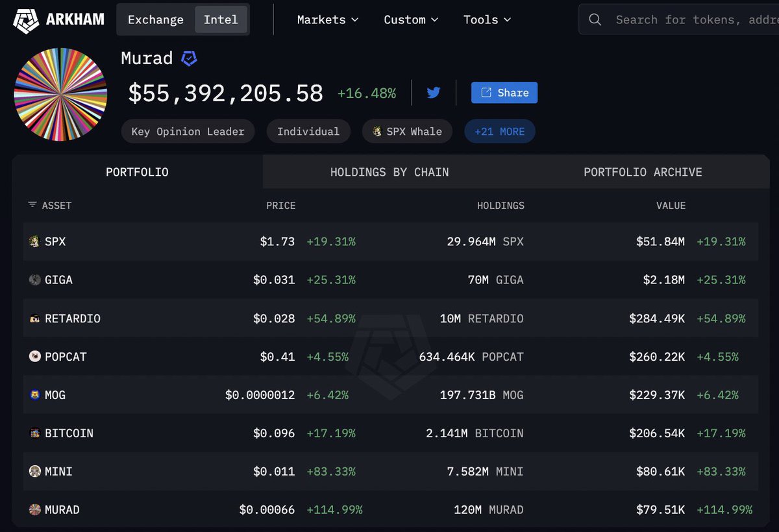This screenshot has height=532, width=779.
Task: Open the Markets dropdown menu
Action: (328, 19)
